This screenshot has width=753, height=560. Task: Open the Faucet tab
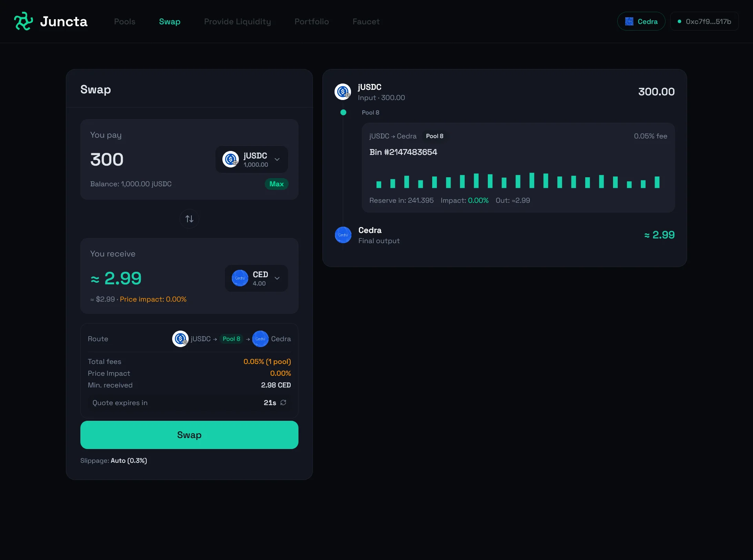click(x=366, y=22)
